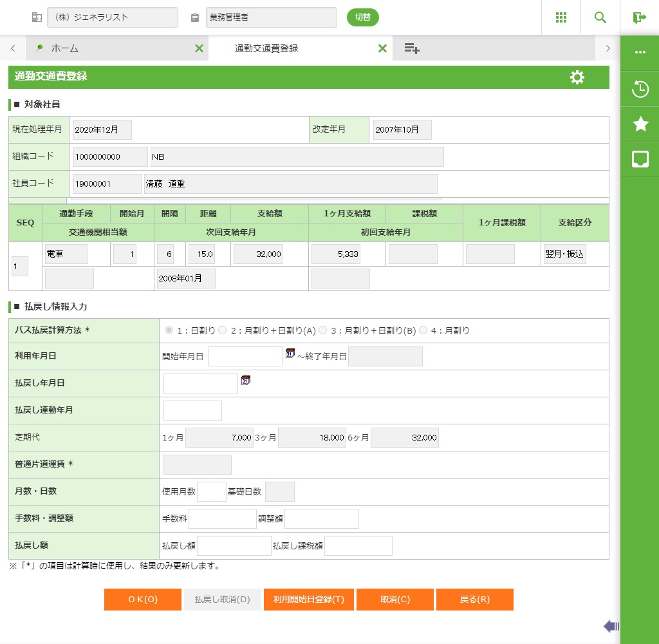Switch to the ホーム tab
The width and height of the screenshot is (659, 644).
[x=64, y=48]
